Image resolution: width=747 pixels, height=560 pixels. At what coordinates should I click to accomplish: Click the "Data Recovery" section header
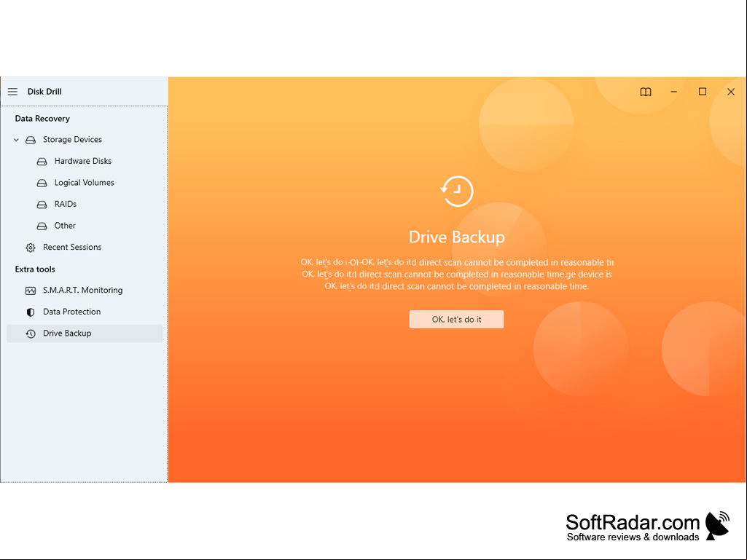[42, 119]
